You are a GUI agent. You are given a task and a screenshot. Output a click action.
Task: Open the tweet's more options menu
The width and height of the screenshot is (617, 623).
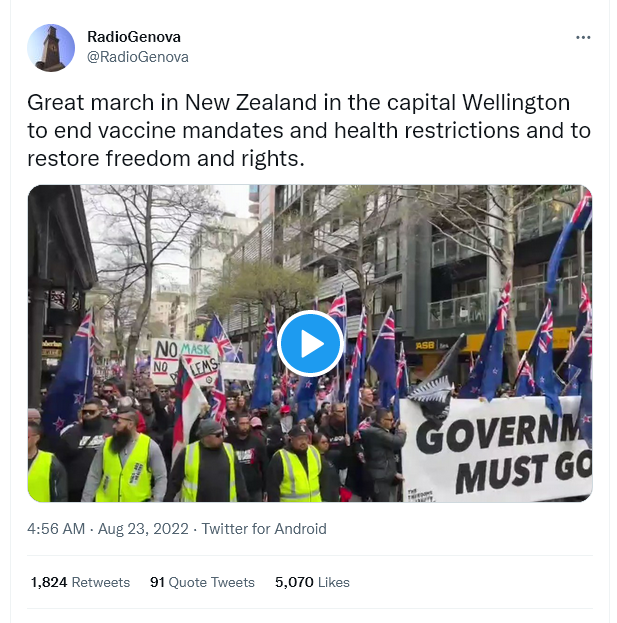tap(583, 37)
